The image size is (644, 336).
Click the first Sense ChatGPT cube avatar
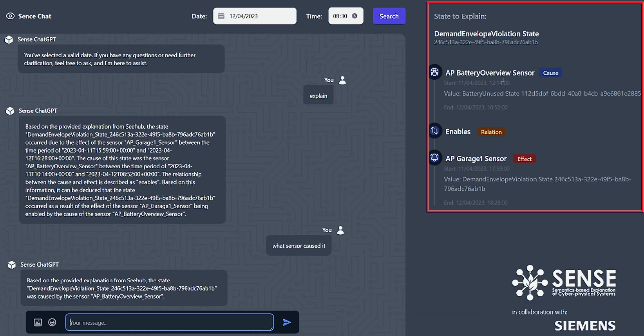coord(9,40)
